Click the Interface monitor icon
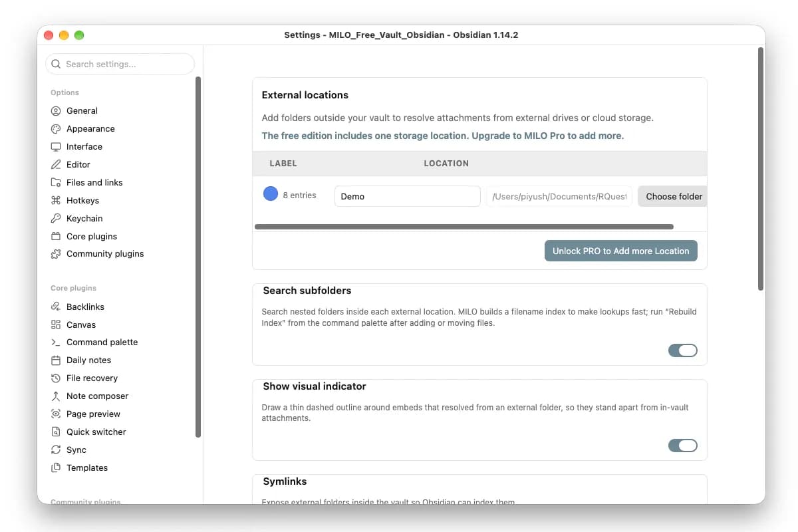The image size is (798, 532). point(56,147)
